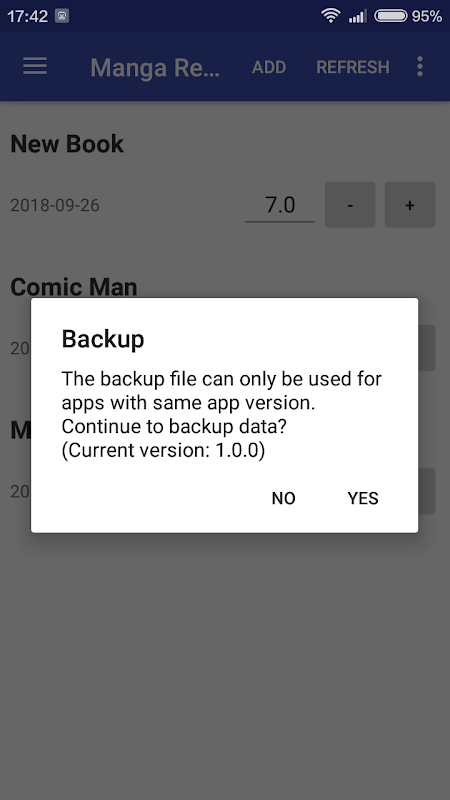Edit the 7.0 chapter number field
Screen dimensions: 450x800
click(x=280, y=205)
